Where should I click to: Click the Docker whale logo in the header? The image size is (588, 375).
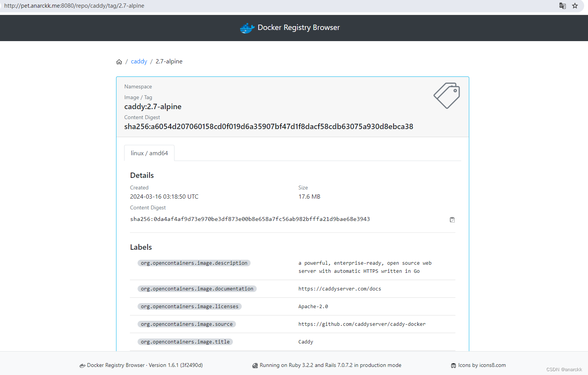(247, 27)
